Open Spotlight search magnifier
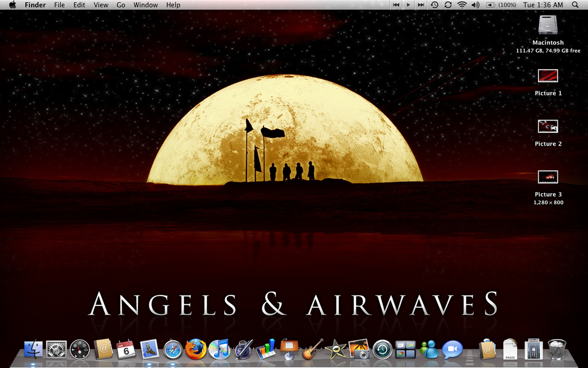 575,5
